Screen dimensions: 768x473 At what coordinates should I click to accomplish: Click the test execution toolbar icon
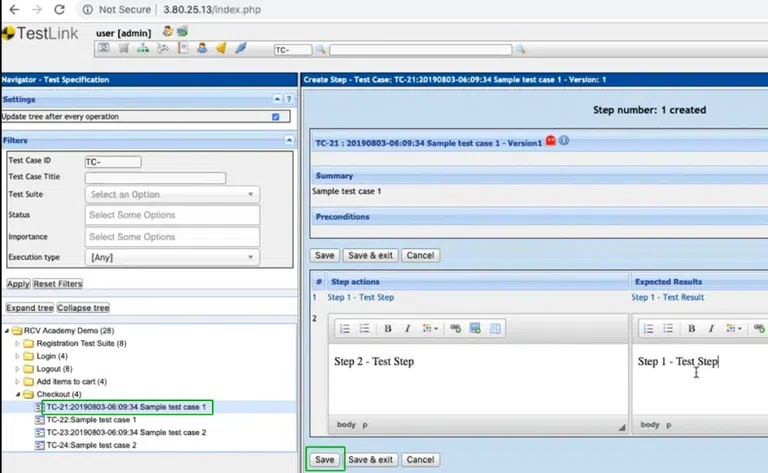pos(163,48)
